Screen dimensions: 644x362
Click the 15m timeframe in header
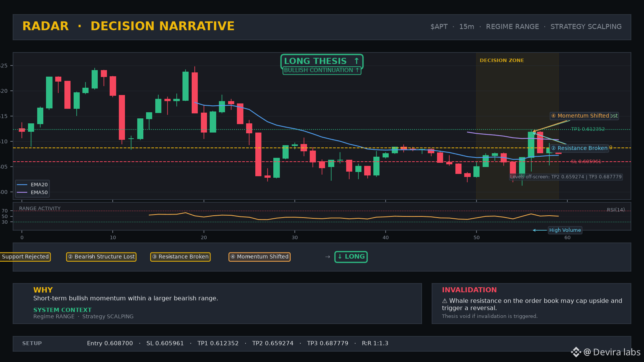click(x=467, y=27)
